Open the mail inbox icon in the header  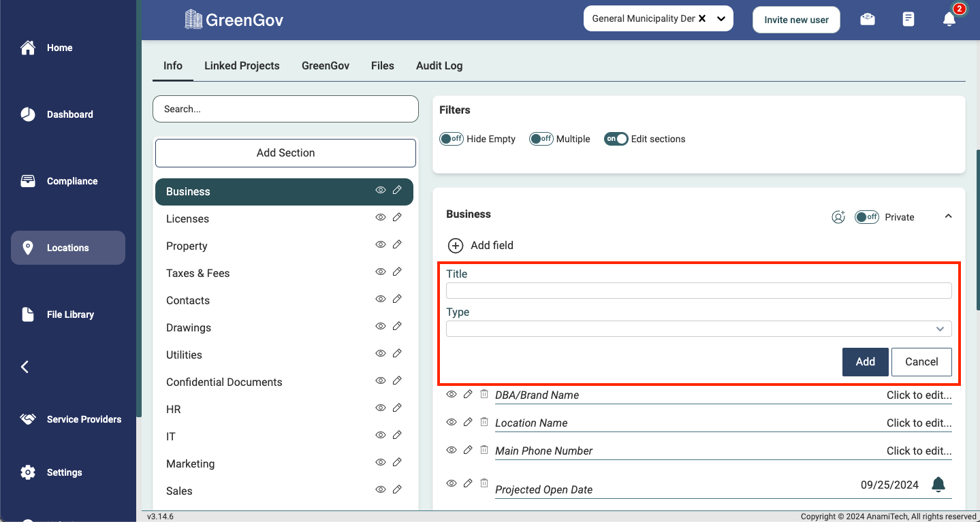click(868, 19)
